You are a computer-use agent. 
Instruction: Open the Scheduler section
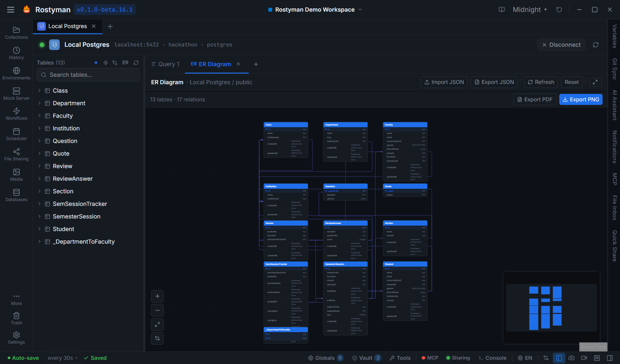click(x=16, y=134)
